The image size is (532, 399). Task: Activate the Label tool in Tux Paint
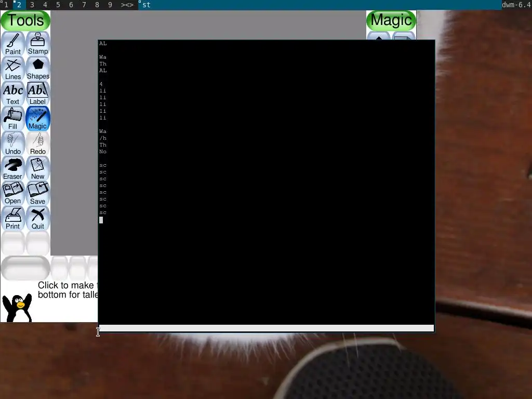[37, 94]
